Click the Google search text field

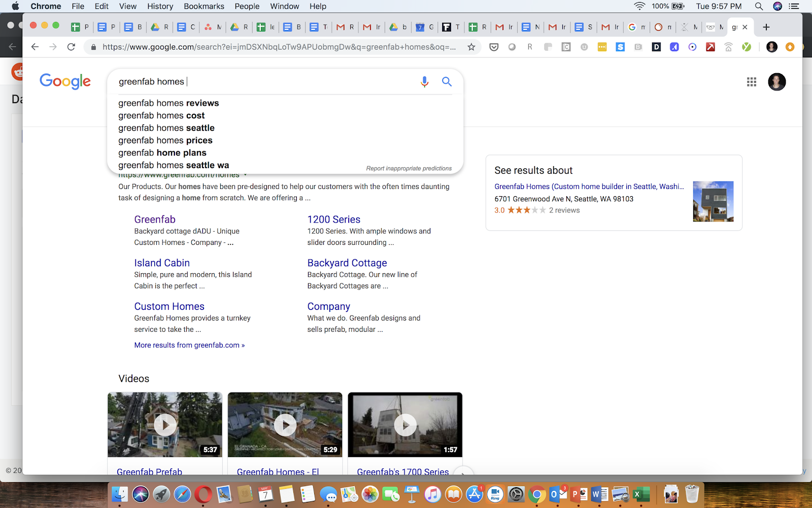tap(264, 82)
